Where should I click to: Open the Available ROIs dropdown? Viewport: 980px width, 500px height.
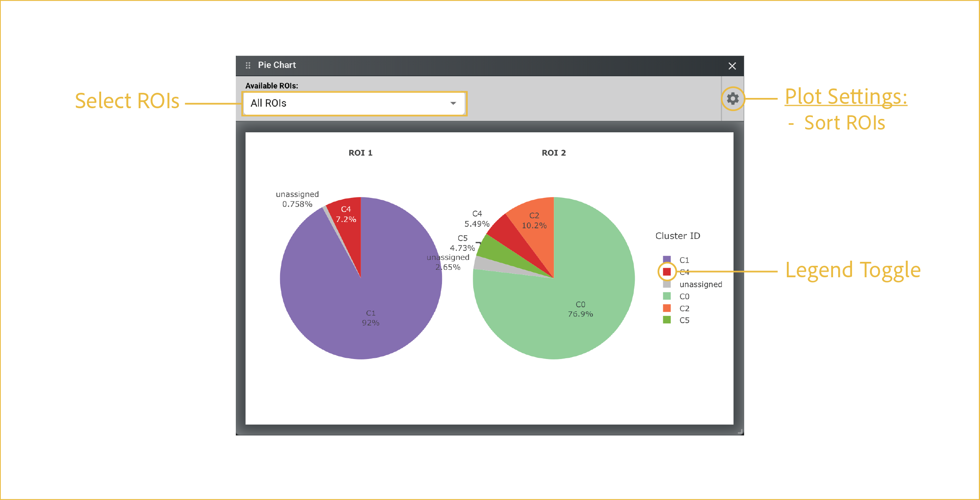point(354,103)
